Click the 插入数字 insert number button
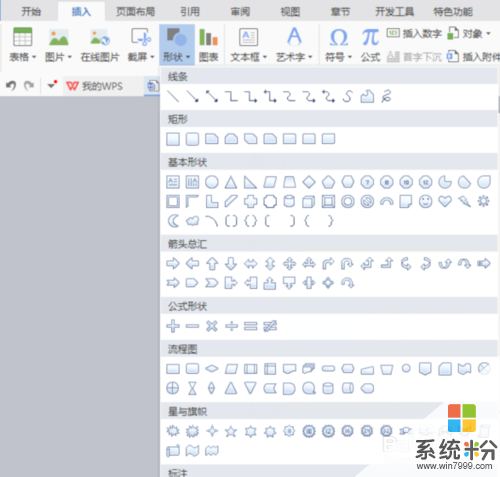The image size is (500, 477). [414, 33]
